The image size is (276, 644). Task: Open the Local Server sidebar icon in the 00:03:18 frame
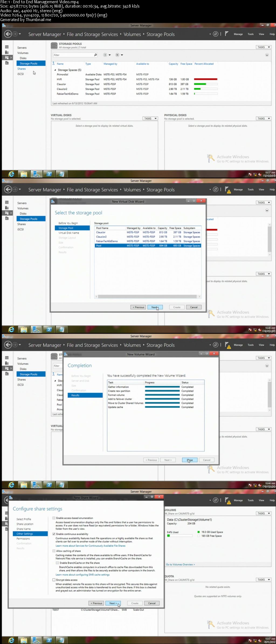coord(7,52)
